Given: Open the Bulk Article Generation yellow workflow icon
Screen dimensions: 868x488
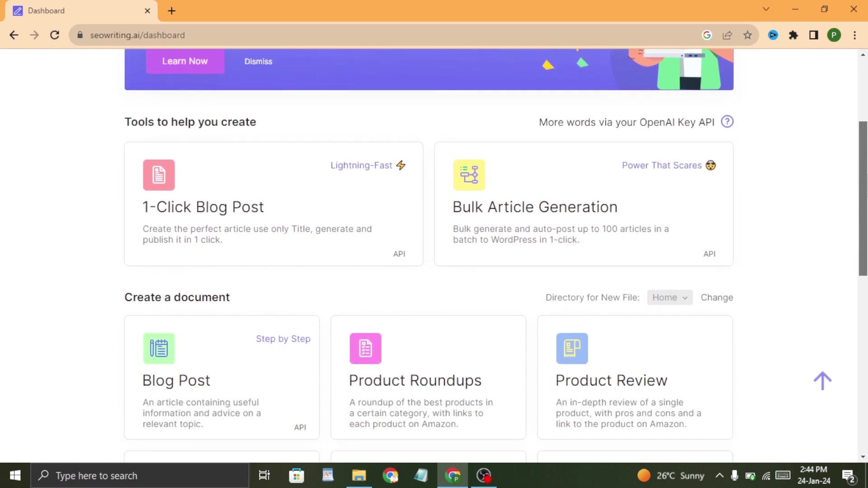Looking at the screenshot, I should [x=469, y=175].
